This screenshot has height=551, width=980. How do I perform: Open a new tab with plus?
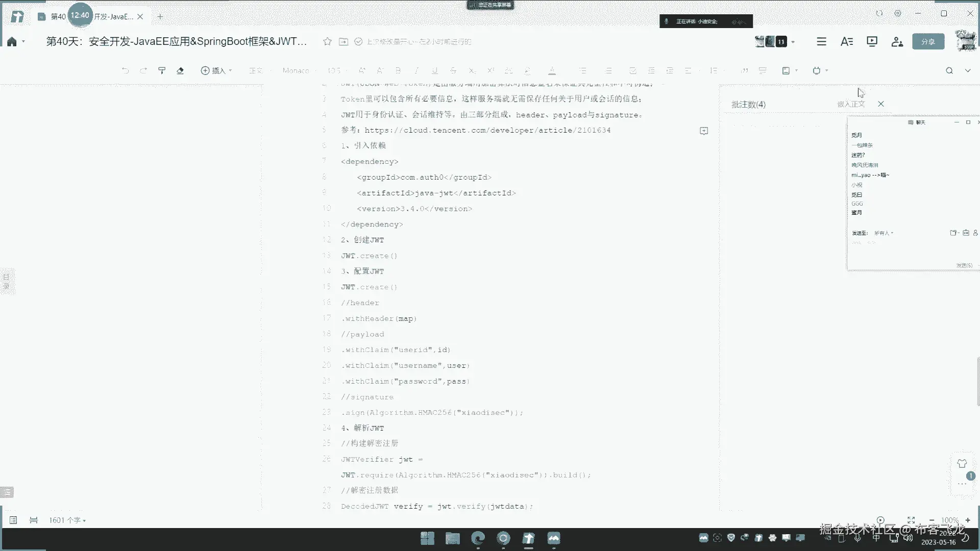pos(160,17)
